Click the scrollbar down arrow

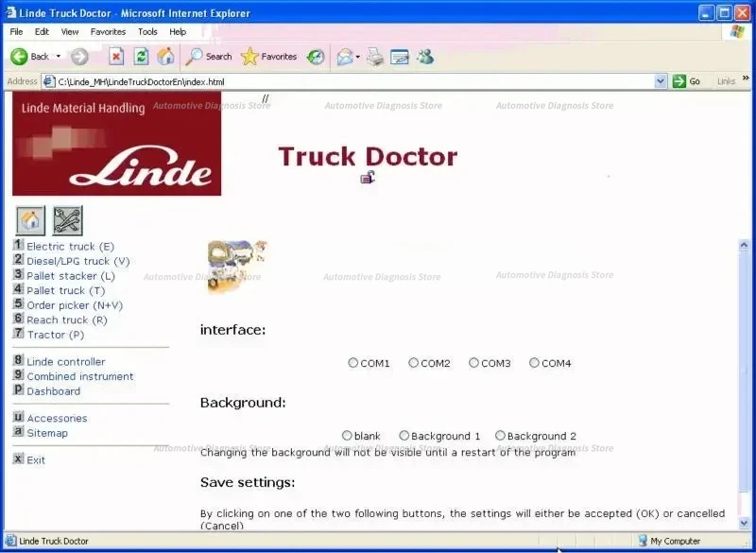tap(744, 523)
